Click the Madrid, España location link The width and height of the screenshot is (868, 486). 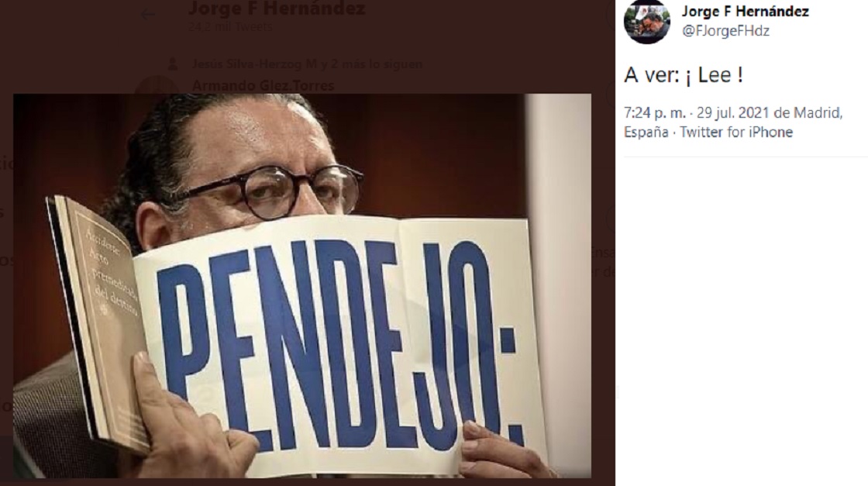[x=733, y=122]
